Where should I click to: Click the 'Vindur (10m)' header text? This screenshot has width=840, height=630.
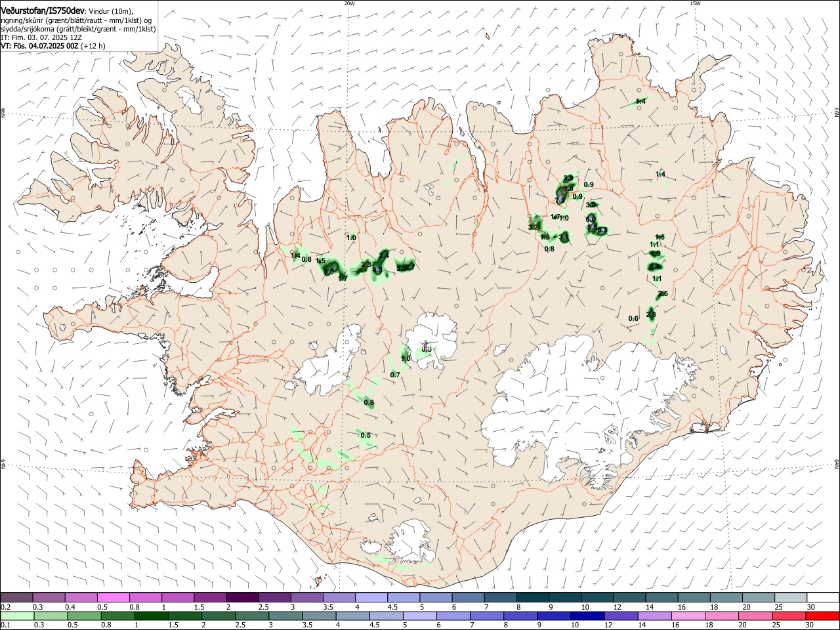[111, 11]
